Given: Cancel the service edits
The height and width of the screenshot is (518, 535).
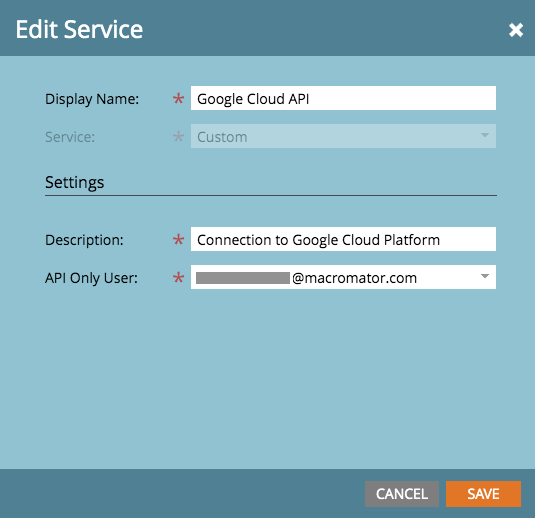Looking at the screenshot, I should (402, 494).
